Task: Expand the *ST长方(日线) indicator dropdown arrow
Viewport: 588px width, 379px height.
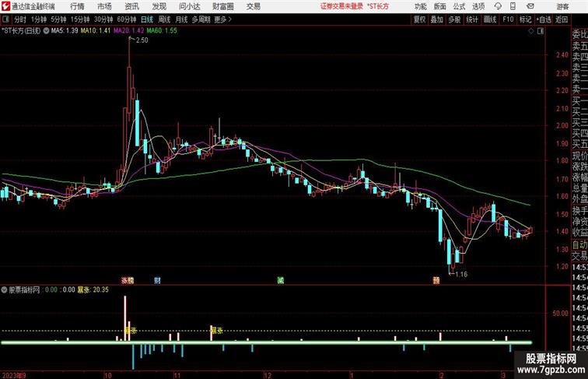Action: click(x=46, y=31)
